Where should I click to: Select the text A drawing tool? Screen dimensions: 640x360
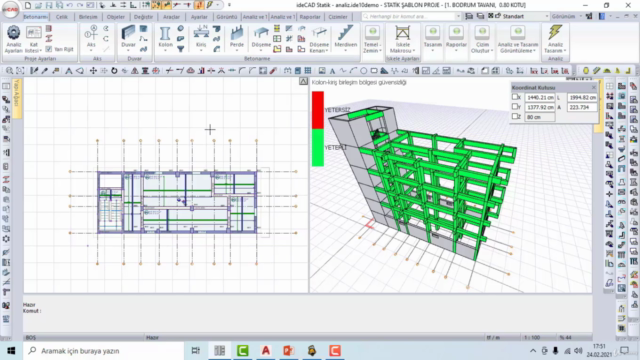(332, 71)
